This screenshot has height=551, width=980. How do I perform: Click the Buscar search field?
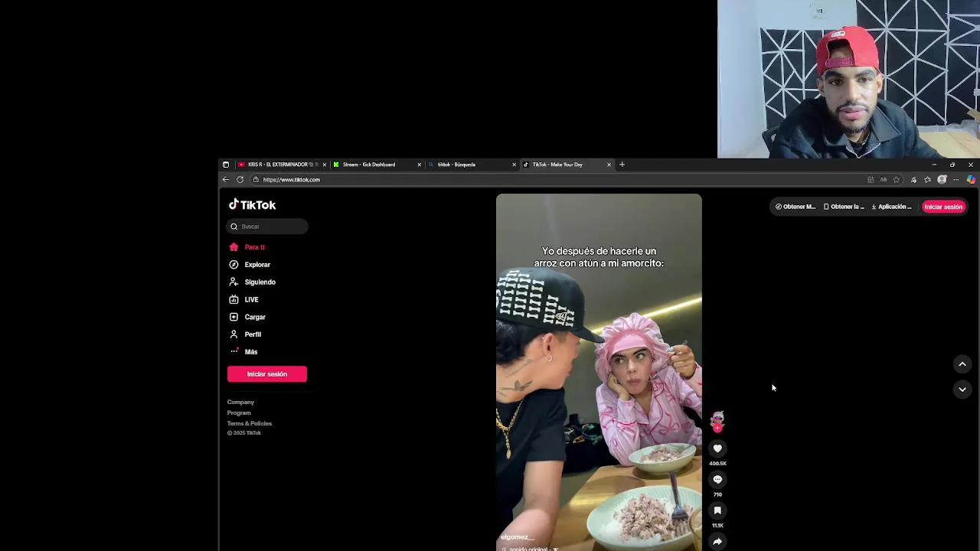(x=267, y=227)
